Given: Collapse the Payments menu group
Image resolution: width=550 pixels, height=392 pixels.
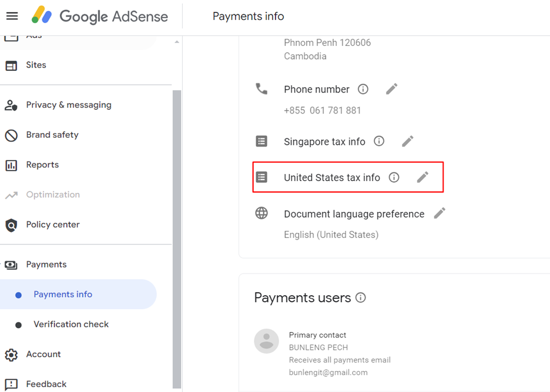Looking at the screenshot, I should click(47, 265).
